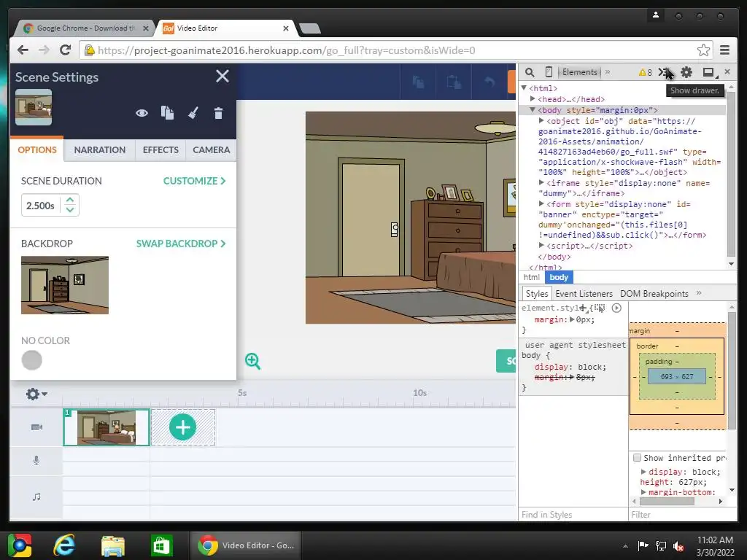The image size is (747, 560).
Task: Click the 5s marker on timeline ruler
Action: pyautogui.click(x=242, y=393)
